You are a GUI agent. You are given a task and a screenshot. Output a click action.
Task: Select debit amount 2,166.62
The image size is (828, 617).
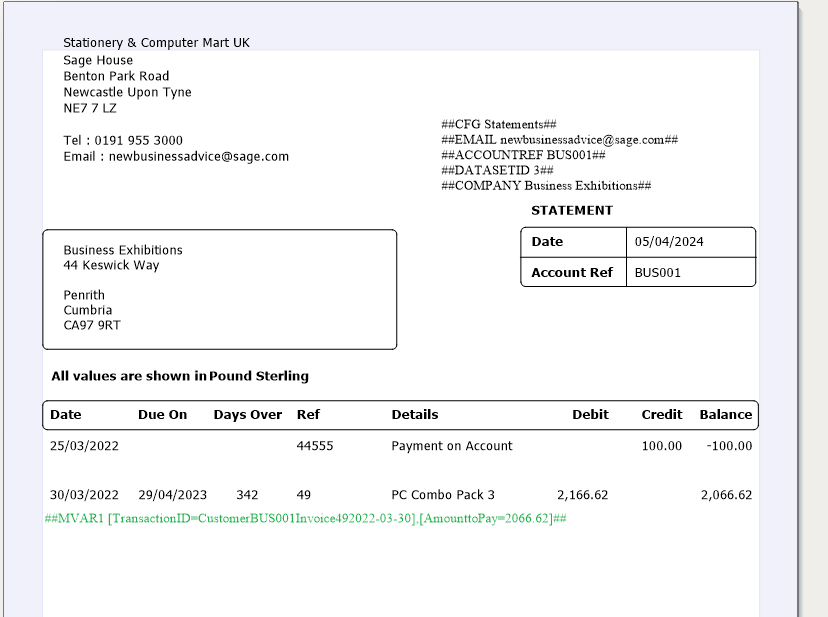(582, 496)
